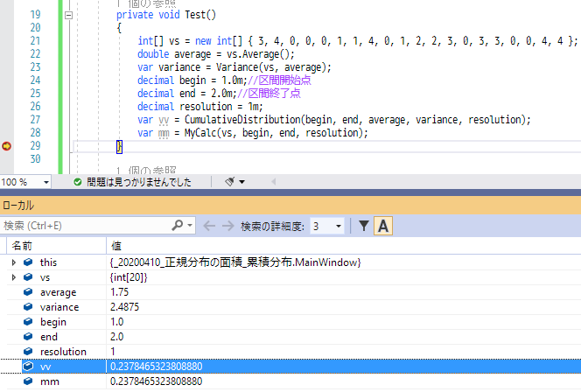Click the cube icon beside 'mm'
The image size is (581, 392).
click(28, 381)
